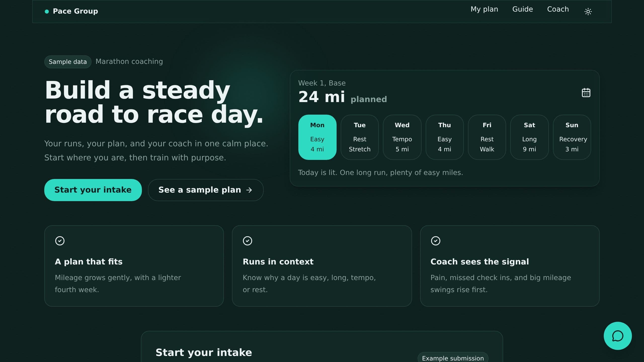Open the Guide nav item
This screenshot has height=362, width=644.
(522, 9)
